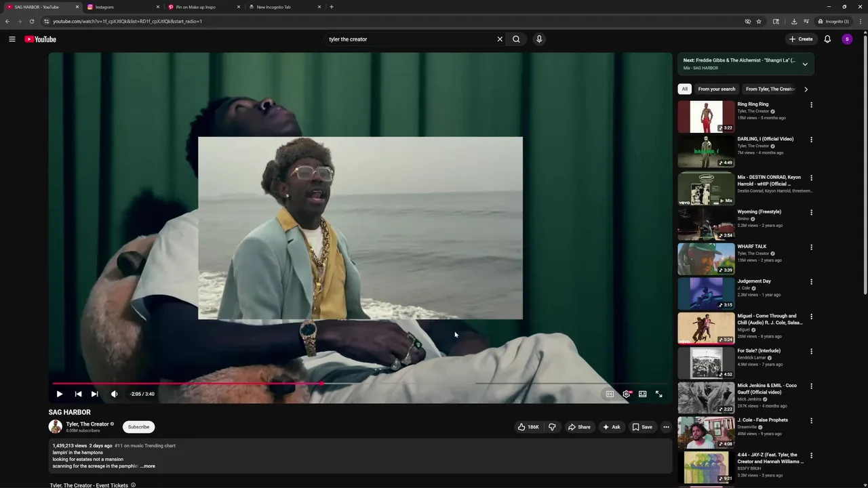Open options for Ring Ring Ring
868x488 pixels.
pos(811,105)
